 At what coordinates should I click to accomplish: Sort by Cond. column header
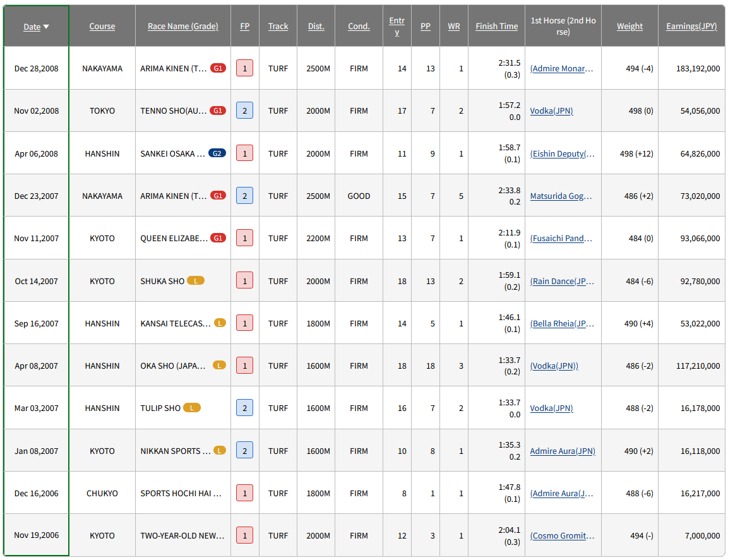pos(359,27)
